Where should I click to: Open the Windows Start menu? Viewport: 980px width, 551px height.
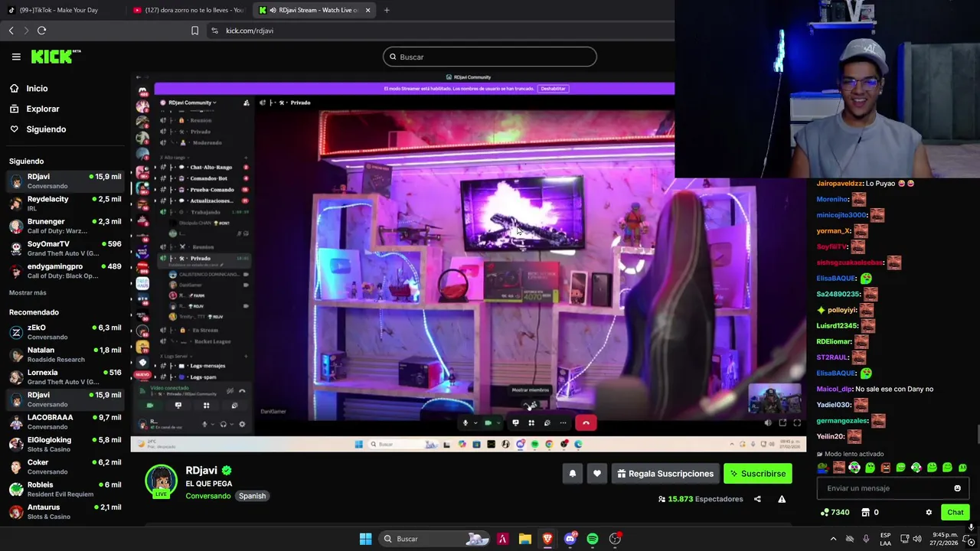click(365, 539)
